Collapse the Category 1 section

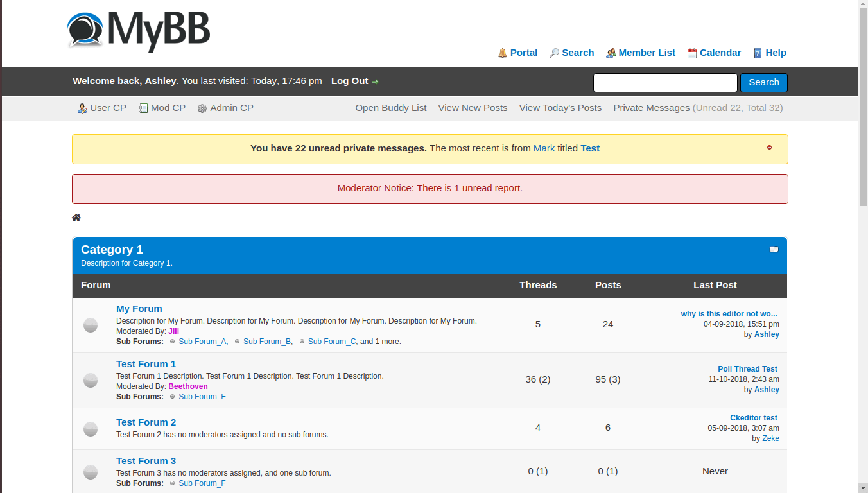point(774,249)
